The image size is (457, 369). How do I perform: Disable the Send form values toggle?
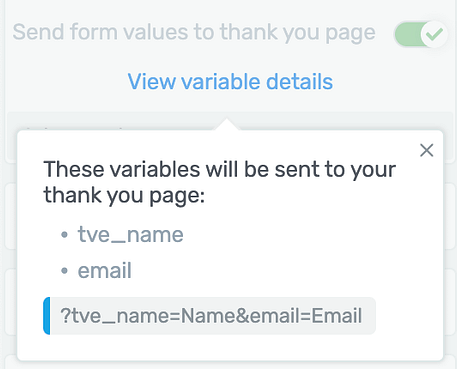[x=421, y=34]
